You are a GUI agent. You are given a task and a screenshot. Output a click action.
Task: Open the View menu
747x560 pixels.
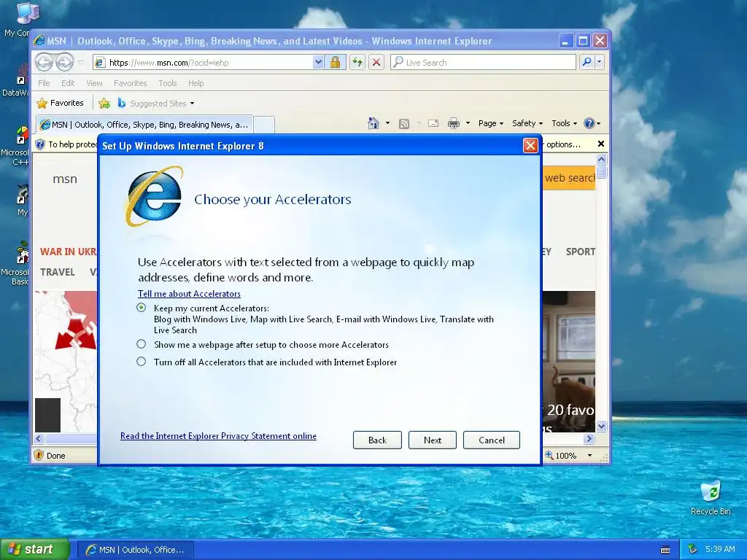pyautogui.click(x=94, y=83)
